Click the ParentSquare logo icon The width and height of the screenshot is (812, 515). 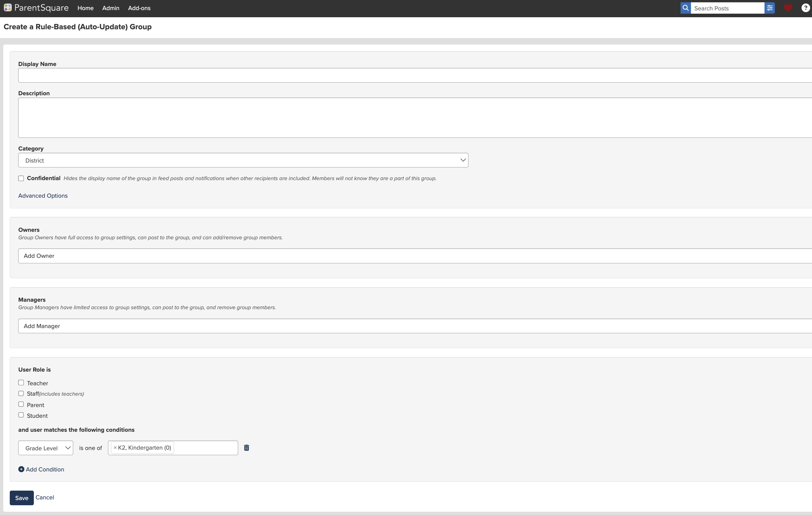tap(8, 8)
